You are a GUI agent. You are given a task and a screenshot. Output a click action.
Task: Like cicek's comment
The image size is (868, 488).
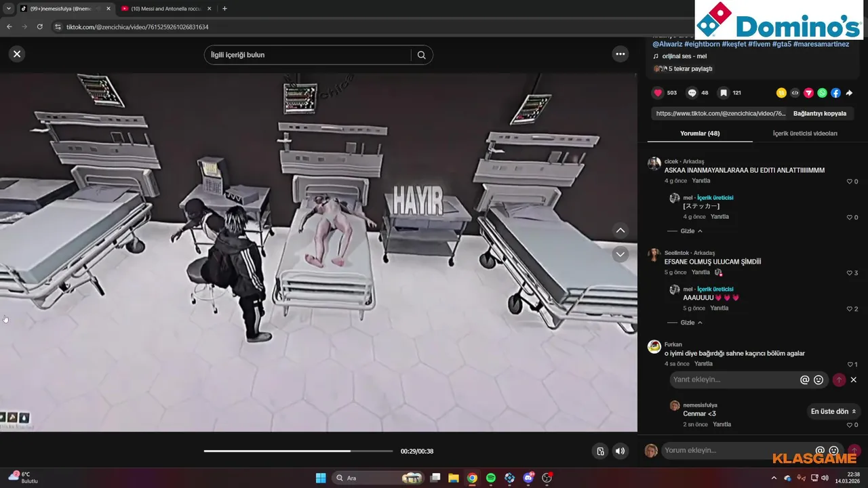(x=850, y=182)
